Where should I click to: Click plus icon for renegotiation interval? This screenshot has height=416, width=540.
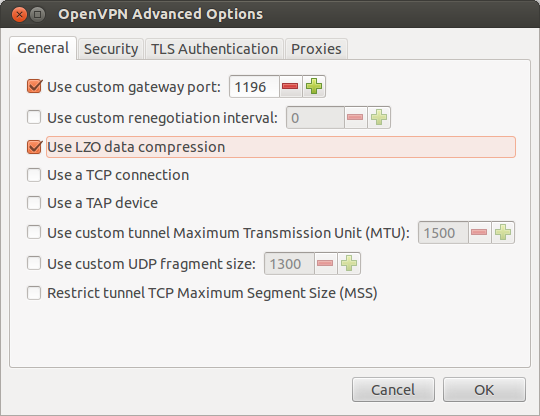point(378,118)
